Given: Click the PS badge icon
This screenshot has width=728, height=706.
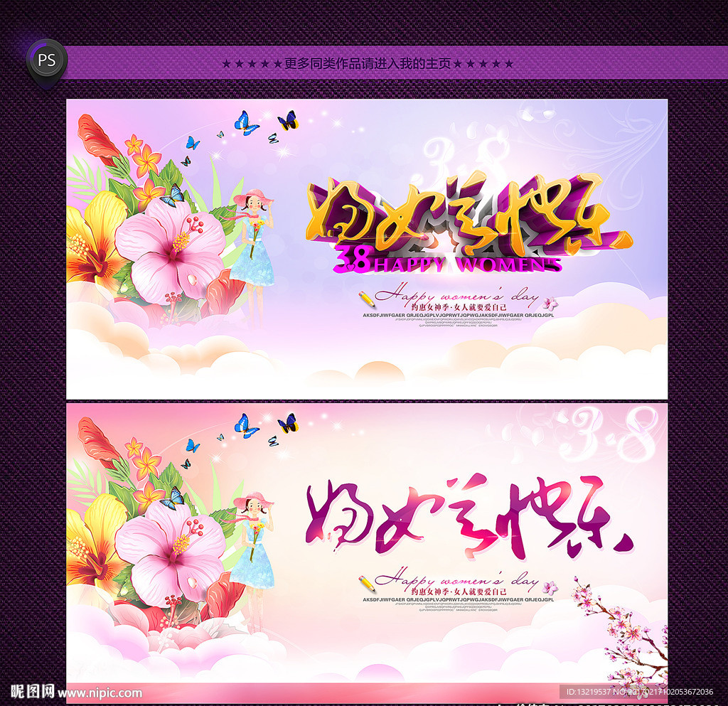Looking at the screenshot, I should click(x=47, y=61).
